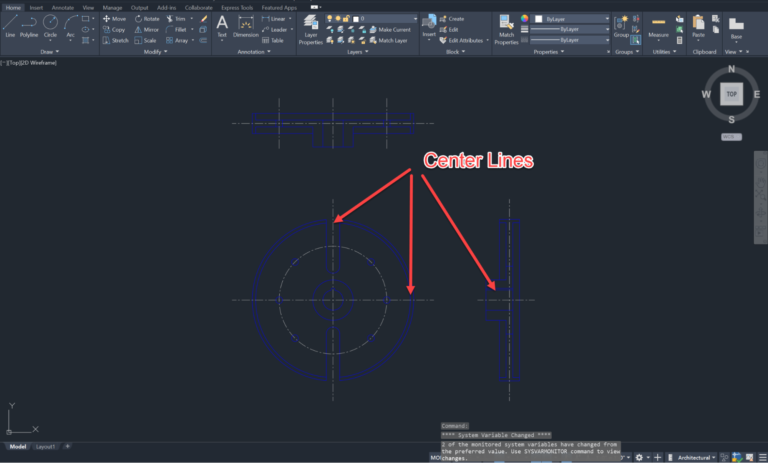The image size is (768, 463).
Task: Select the Circle tool
Action: pos(50,26)
